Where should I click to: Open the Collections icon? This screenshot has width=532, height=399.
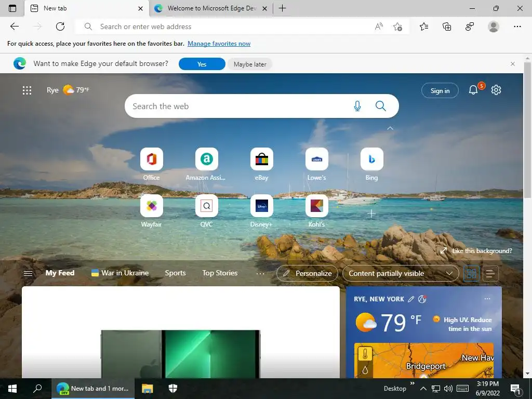(x=447, y=26)
